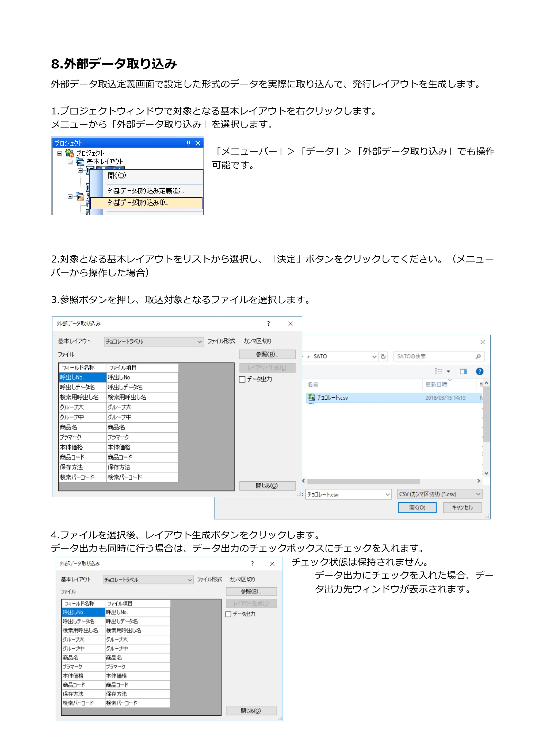Select 本体価格 row in lower field table

click(x=116, y=676)
